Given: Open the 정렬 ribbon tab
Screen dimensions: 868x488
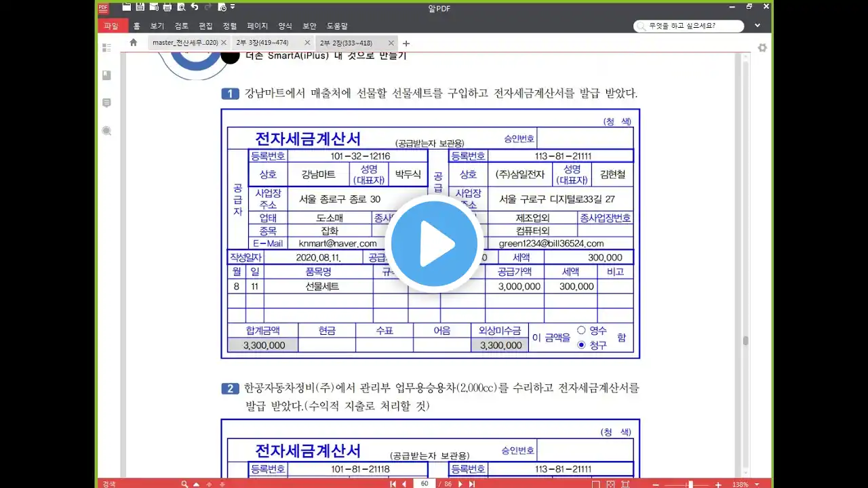Looking at the screenshot, I should (x=230, y=26).
